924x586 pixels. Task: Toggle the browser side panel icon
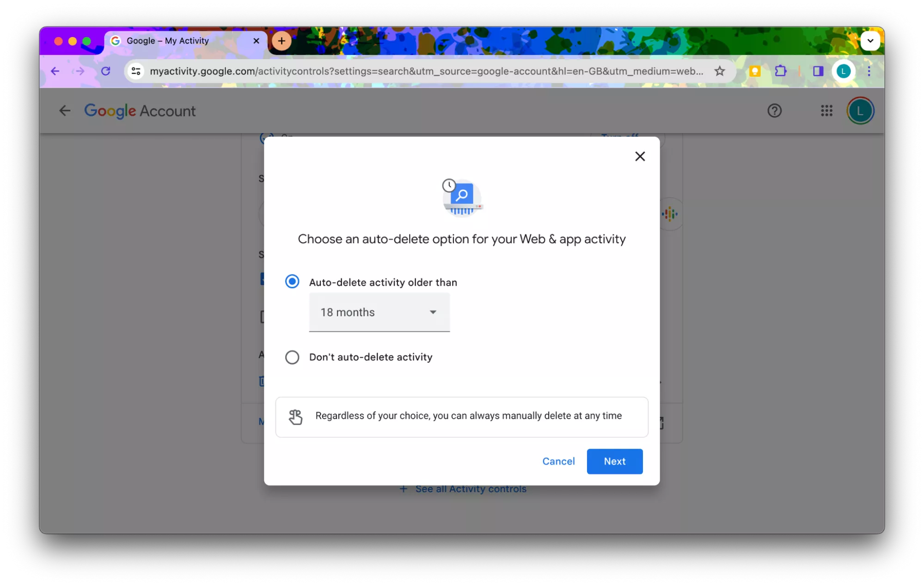pos(818,71)
